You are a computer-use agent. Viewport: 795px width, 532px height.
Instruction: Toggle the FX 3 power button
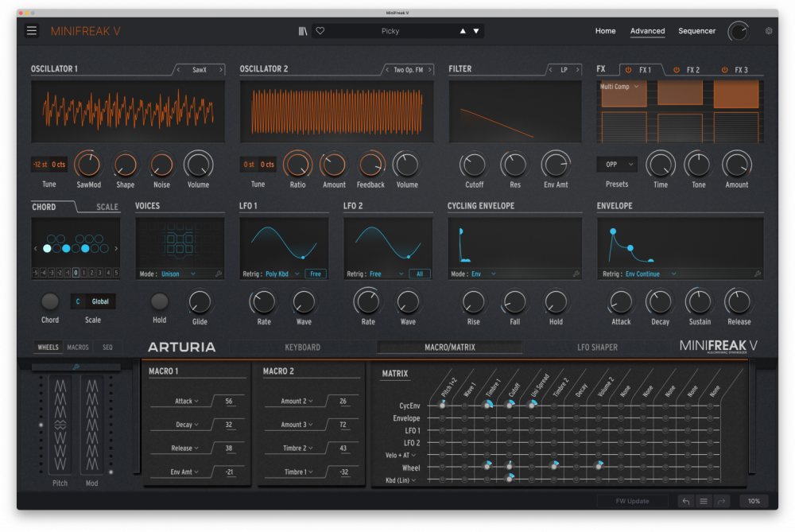click(724, 70)
